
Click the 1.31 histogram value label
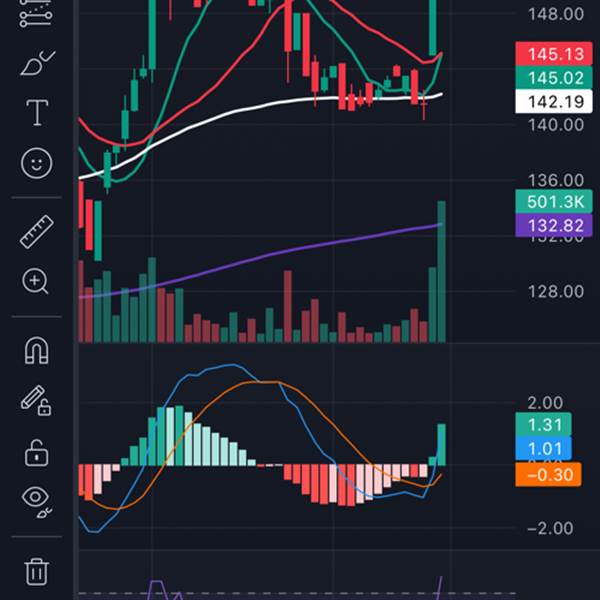click(543, 424)
